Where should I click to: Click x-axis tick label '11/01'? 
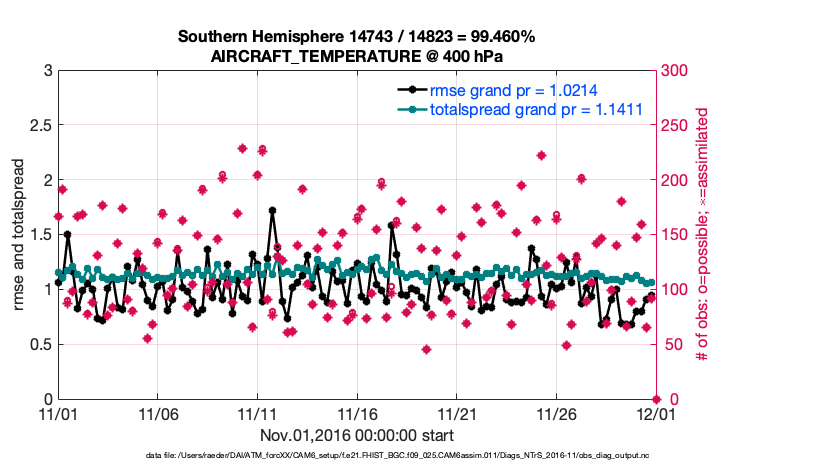tap(58, 414)
